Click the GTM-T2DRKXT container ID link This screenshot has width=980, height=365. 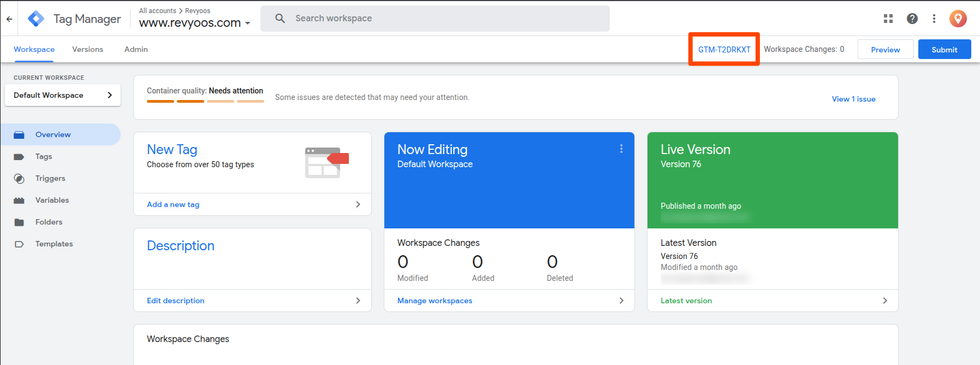(724, 49)
